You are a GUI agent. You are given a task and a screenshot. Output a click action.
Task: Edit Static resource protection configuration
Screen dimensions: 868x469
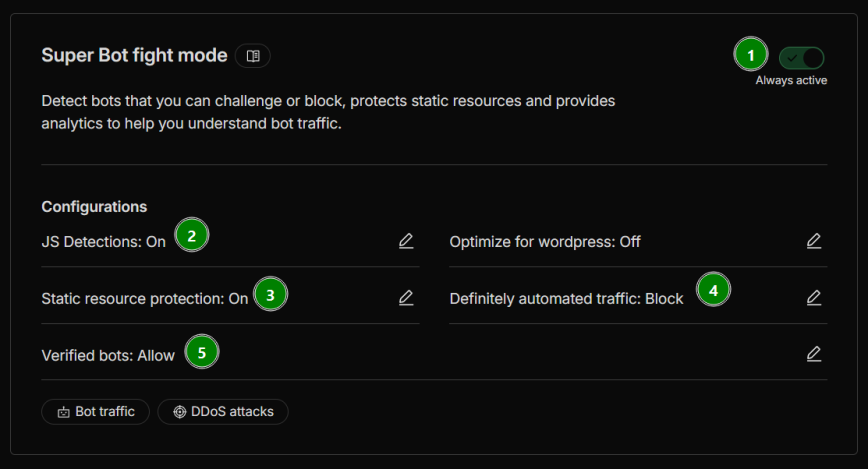tap(406, 298)
